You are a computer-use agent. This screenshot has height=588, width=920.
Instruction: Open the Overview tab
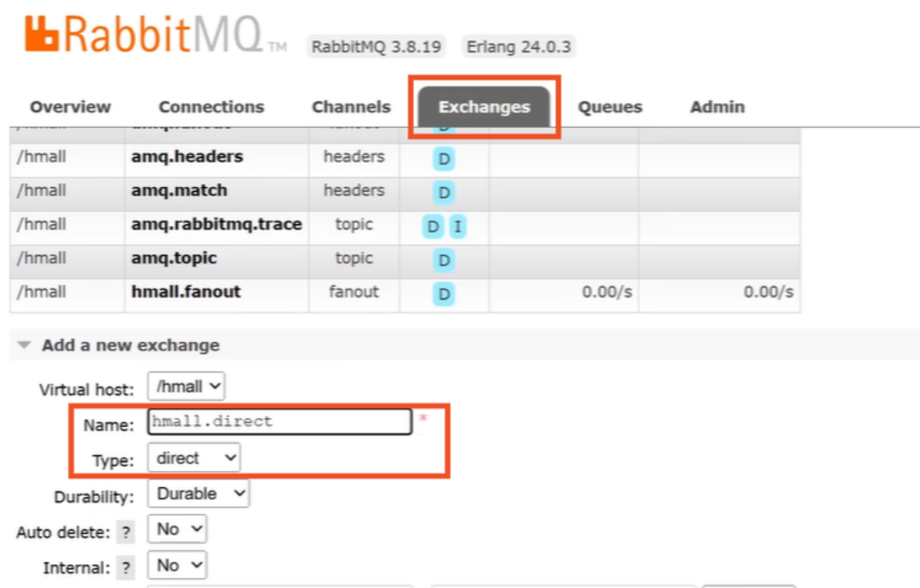pos(71,107)
